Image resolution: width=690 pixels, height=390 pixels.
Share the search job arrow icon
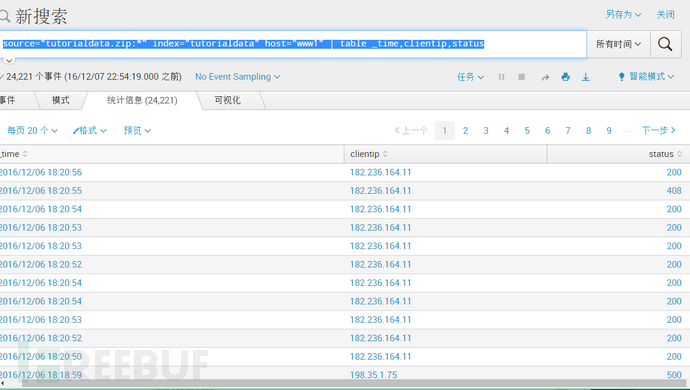pos(545,77)
